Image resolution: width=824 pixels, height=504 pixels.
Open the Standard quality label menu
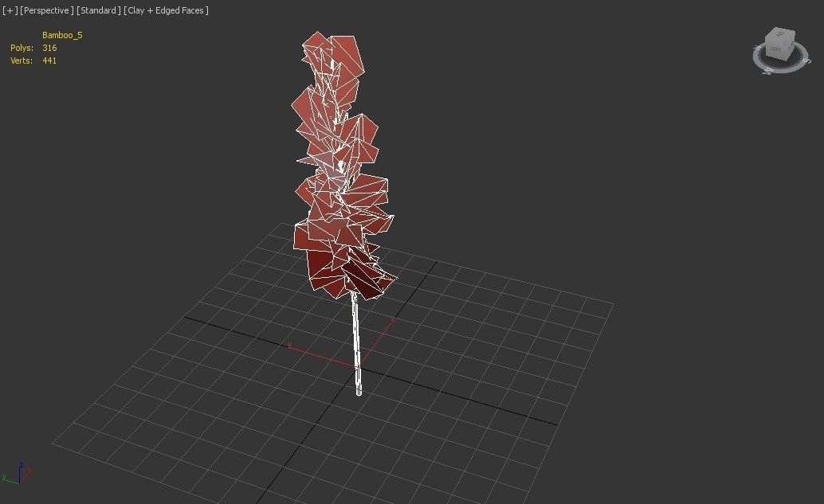[98, 10]
